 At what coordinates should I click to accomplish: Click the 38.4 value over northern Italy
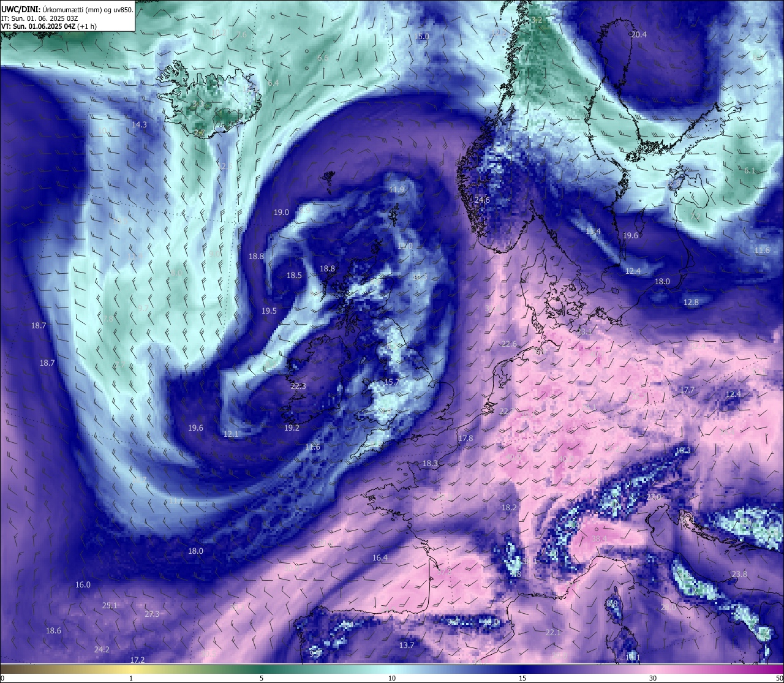pos(598,539)
